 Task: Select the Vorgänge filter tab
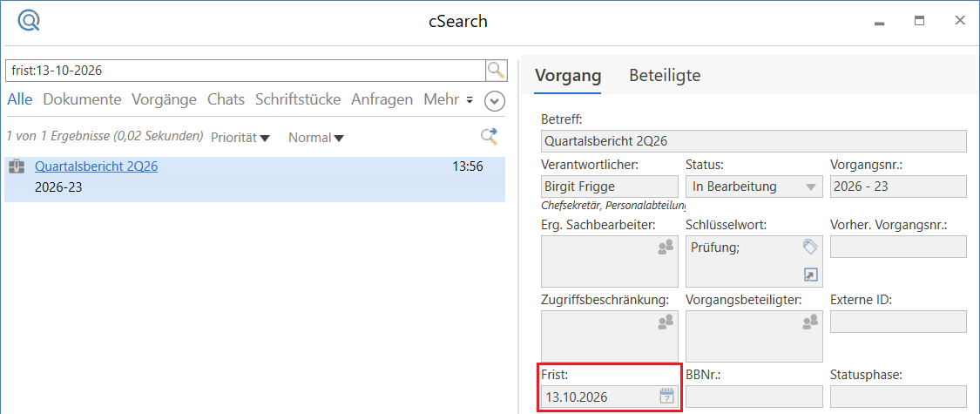coord(164,99)
